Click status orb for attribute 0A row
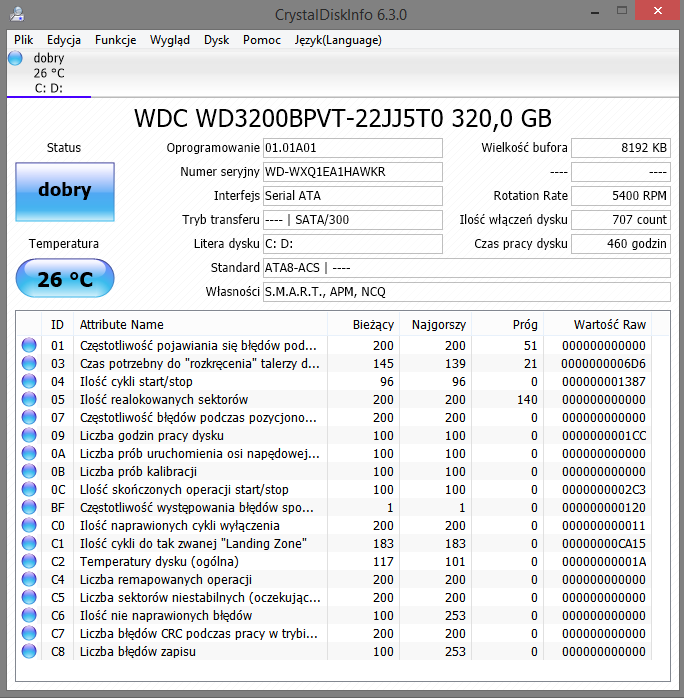The width and height of the screenshot is (684, 698). pos(29,453)
